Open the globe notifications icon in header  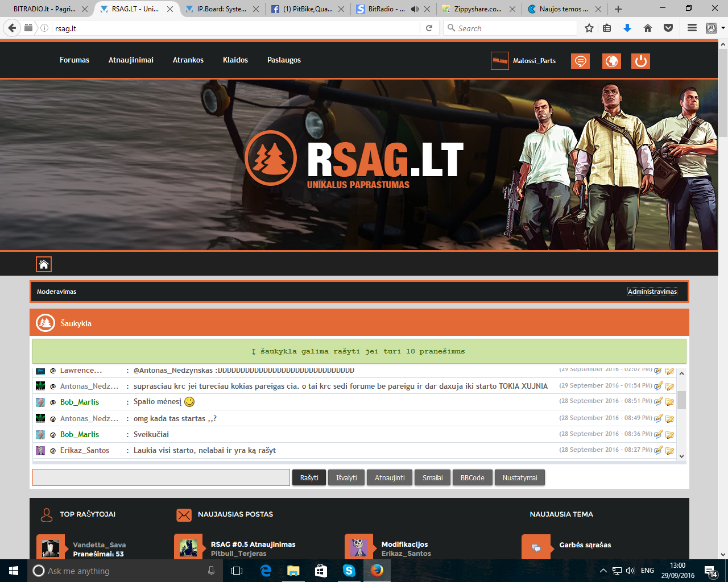coord(611,61)
